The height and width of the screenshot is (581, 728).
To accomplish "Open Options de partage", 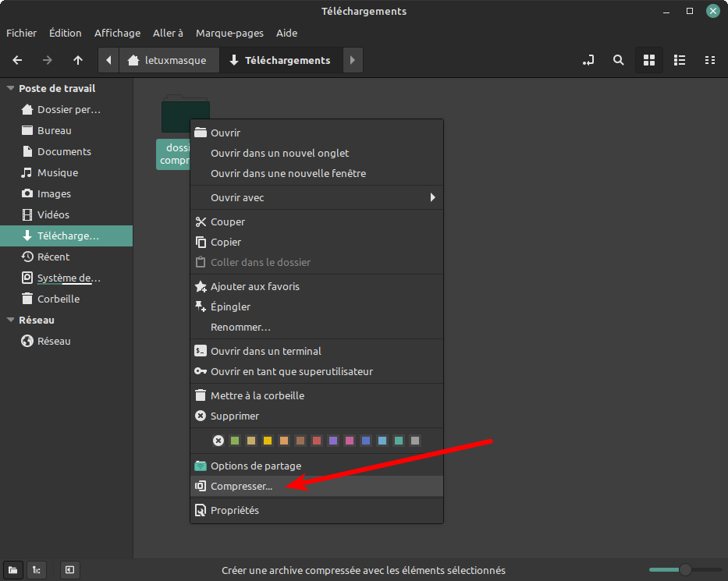I will click(317, 466).
